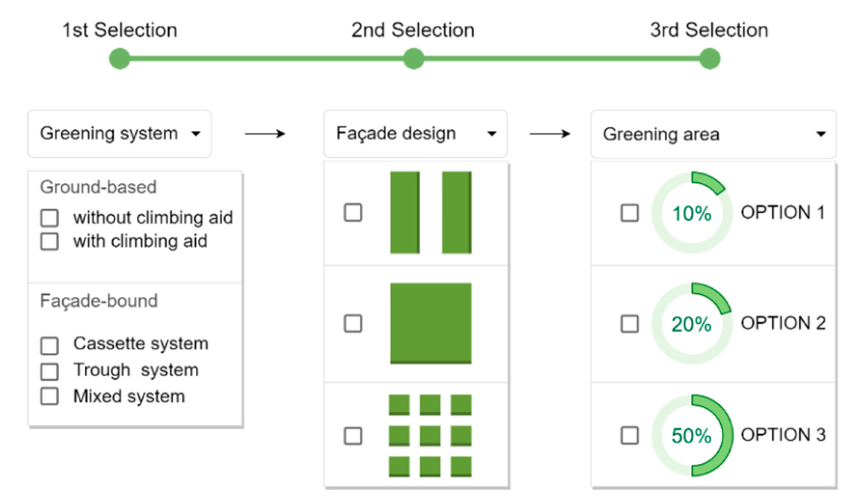Choose the nine-square grid façade design icon
The width and height of the screenshot is (853, 504).
coord(430,435)
